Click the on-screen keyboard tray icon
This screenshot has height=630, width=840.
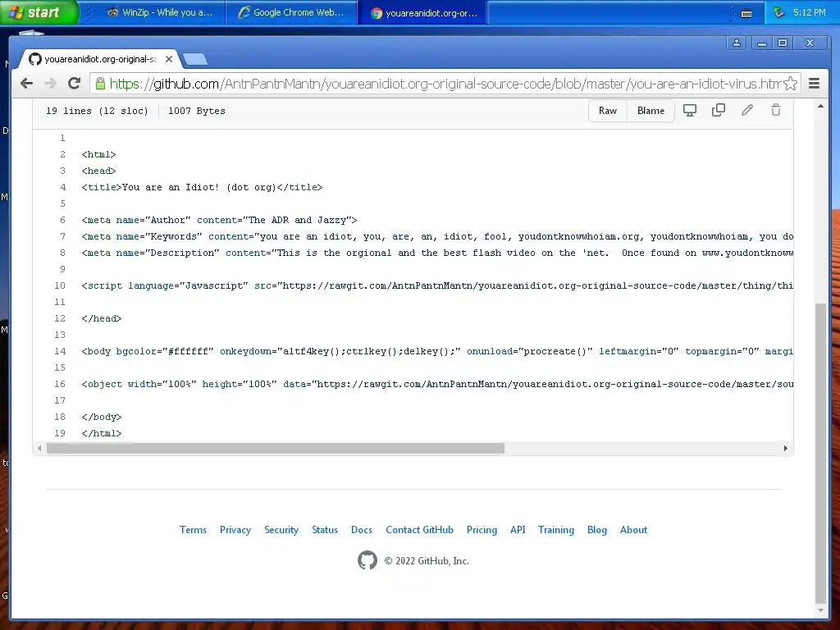pyautogui.click(x=746, y=13)
